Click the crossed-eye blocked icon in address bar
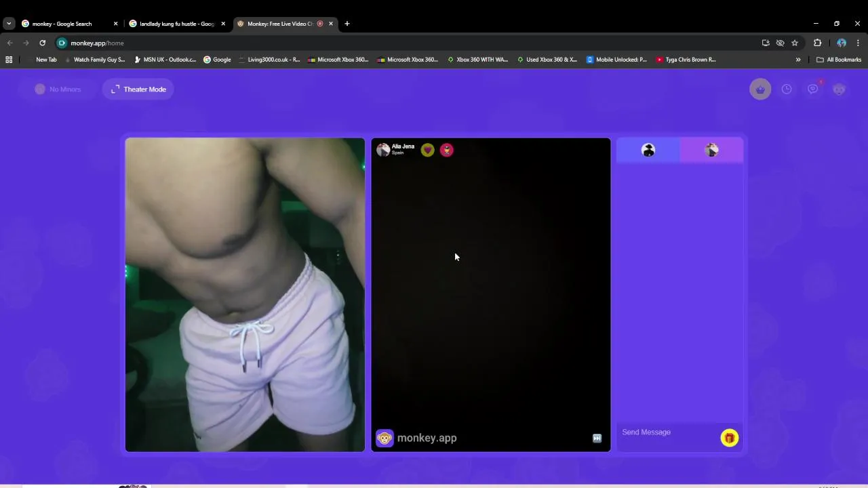 tap(781, 43)
